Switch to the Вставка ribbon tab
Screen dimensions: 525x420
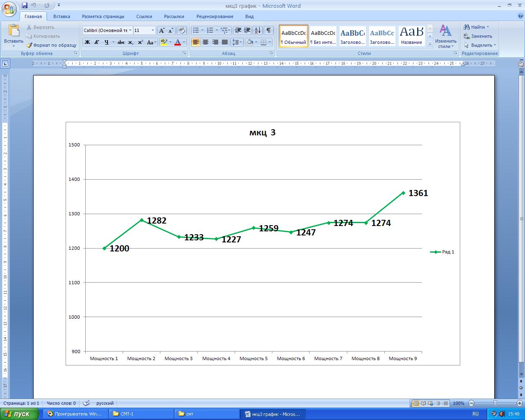click(x=62, y=16)
